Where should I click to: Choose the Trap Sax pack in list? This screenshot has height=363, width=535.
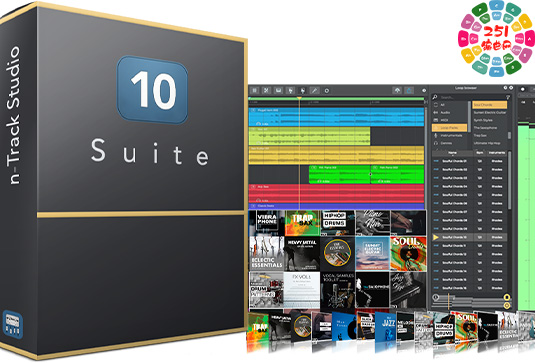coord(490,135)
